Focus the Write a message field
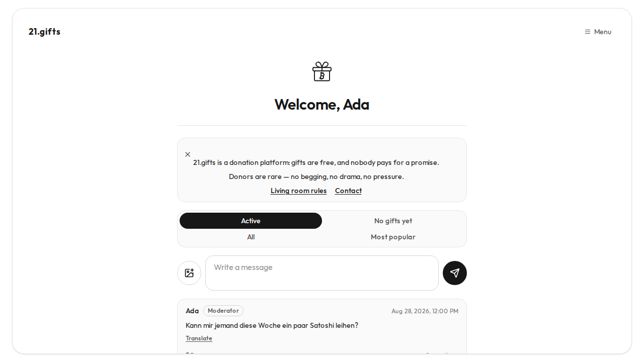 (x=322, y=273)
